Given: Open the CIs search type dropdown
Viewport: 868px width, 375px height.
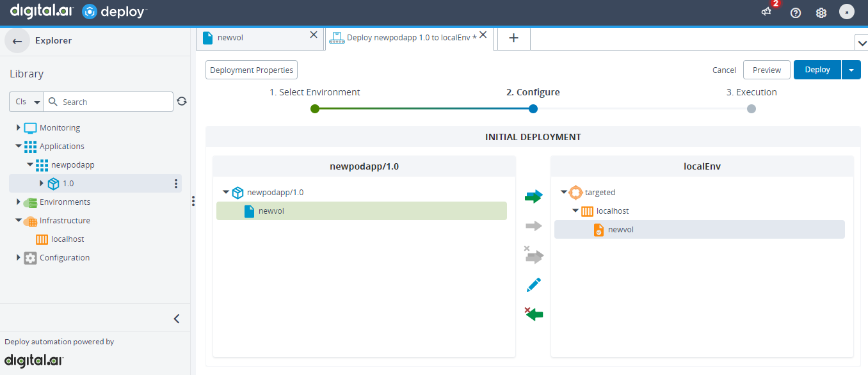Looking at the screenshot, I should point(28,102).
